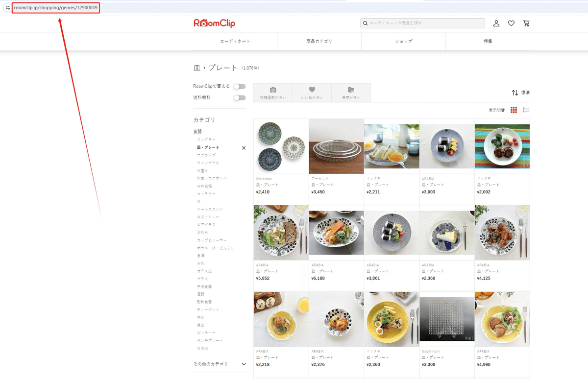Filter by heart icon (most likes)

pyautogui.click(x=312, y=93)
